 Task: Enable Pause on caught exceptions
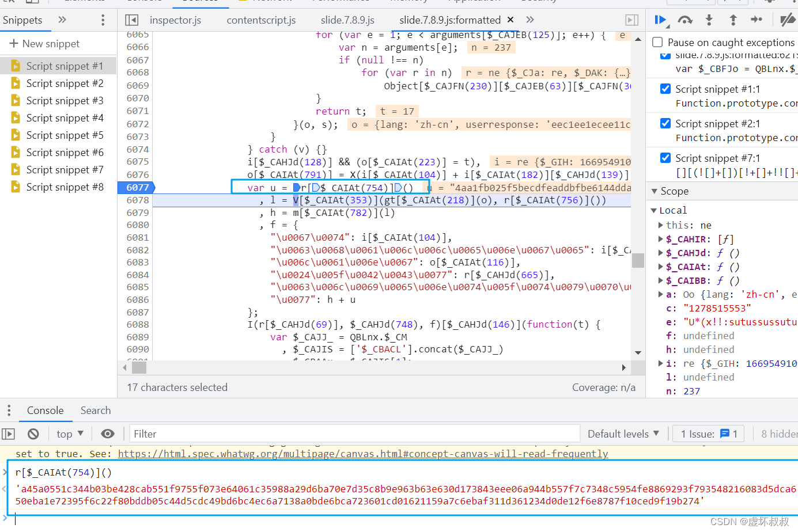(x=657, y=42)
